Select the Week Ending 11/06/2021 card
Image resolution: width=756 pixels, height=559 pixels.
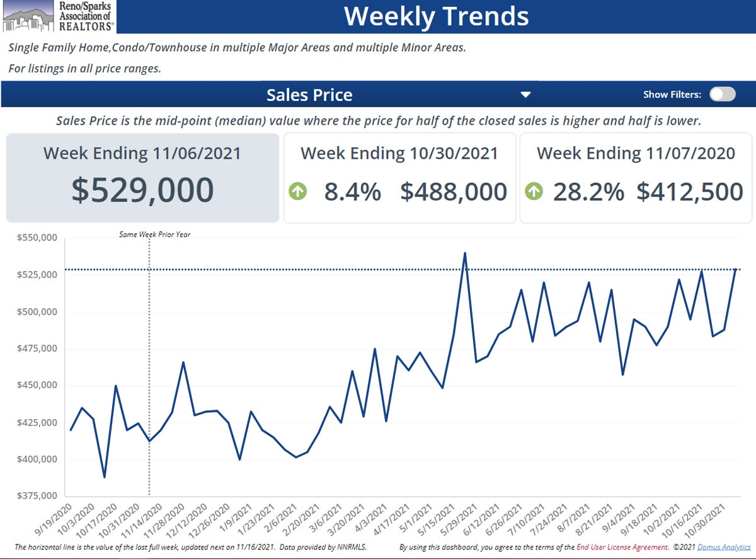142,177
